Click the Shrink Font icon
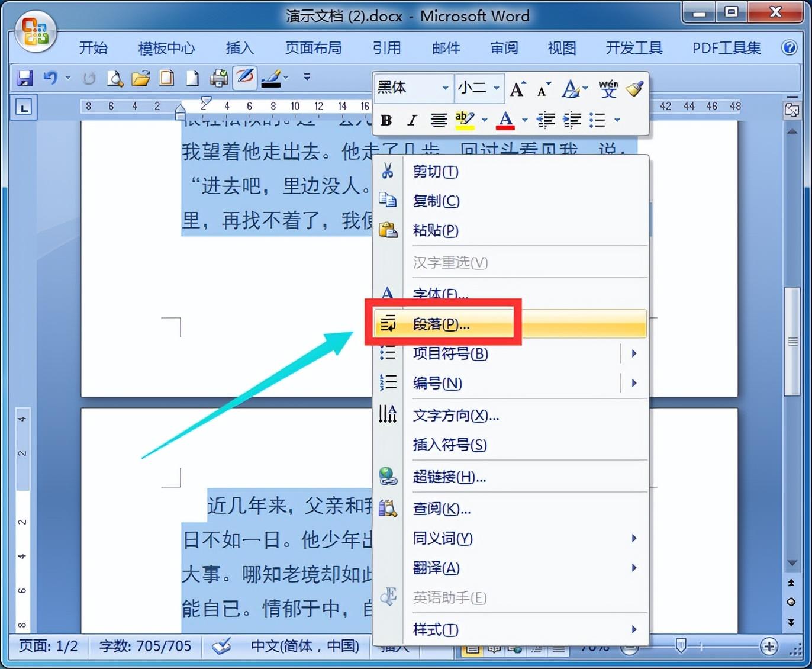Screen dimensions: 812x669 click(542, 90)
